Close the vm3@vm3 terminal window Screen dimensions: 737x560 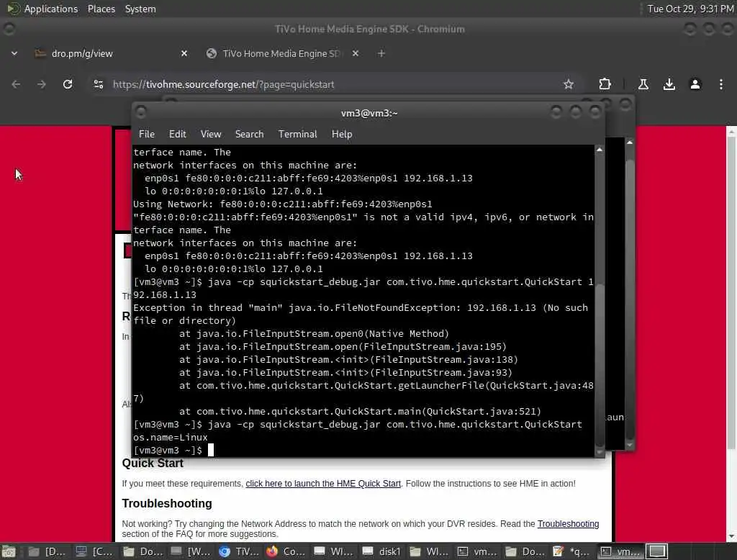point(595,112)
